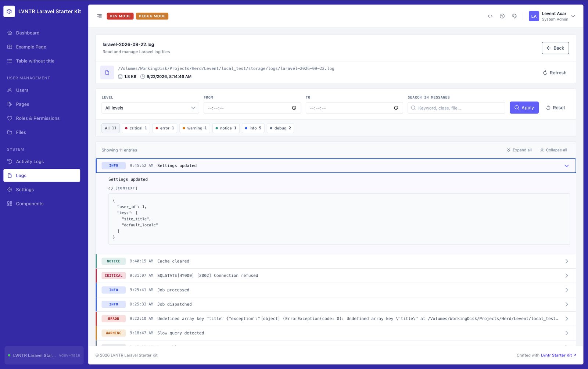Viewport: 588px width, 369px height.
Task: Expand the Cache cleared entry
Action: click(336, 261)
